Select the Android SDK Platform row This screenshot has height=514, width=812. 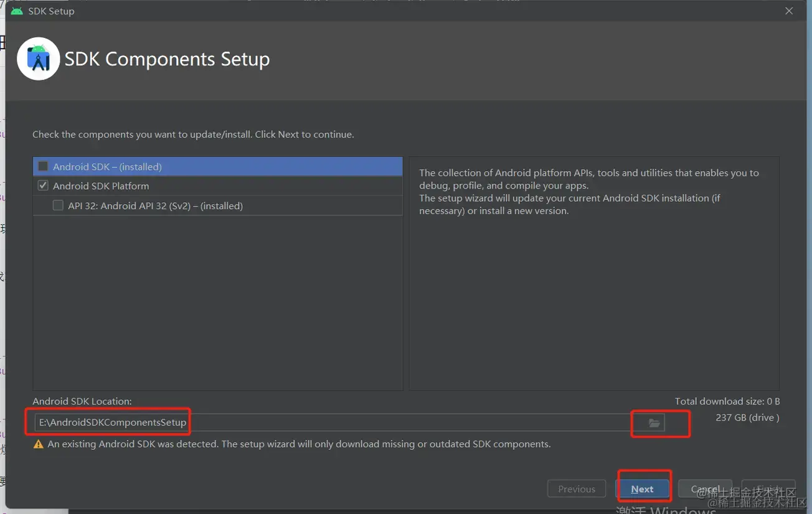(x=218, y=186)
